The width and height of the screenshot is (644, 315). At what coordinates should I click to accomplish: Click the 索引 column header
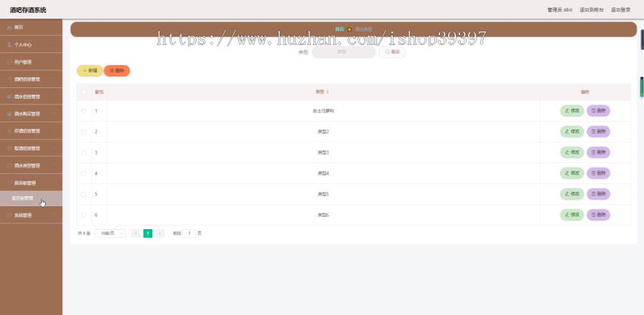point(99,92)
